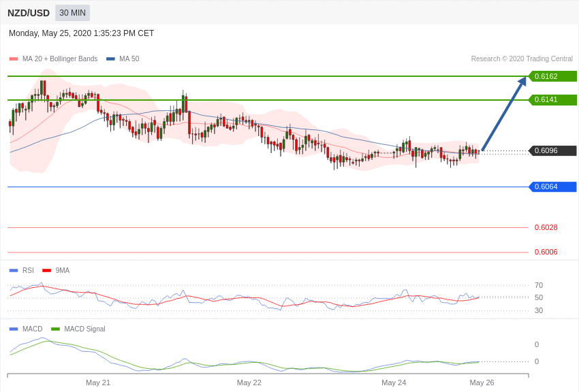
Task: Click Research © 2020 Trading Central credit
Action: tap(522, 59)
